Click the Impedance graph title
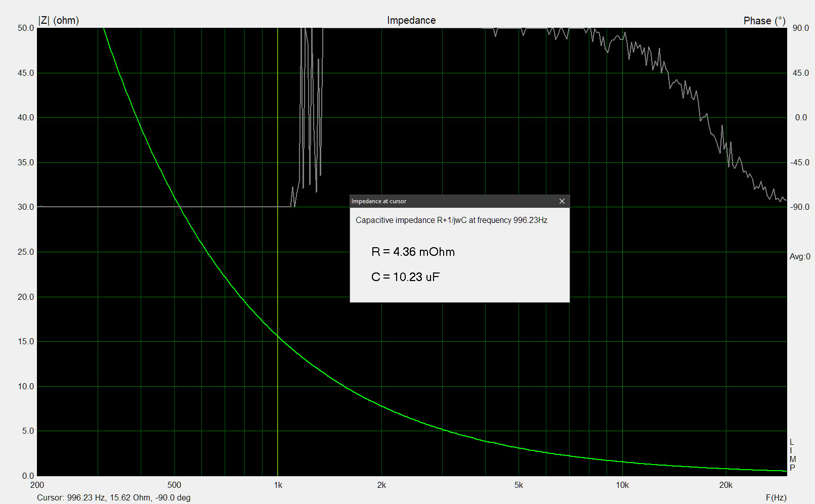 [411, 20]
